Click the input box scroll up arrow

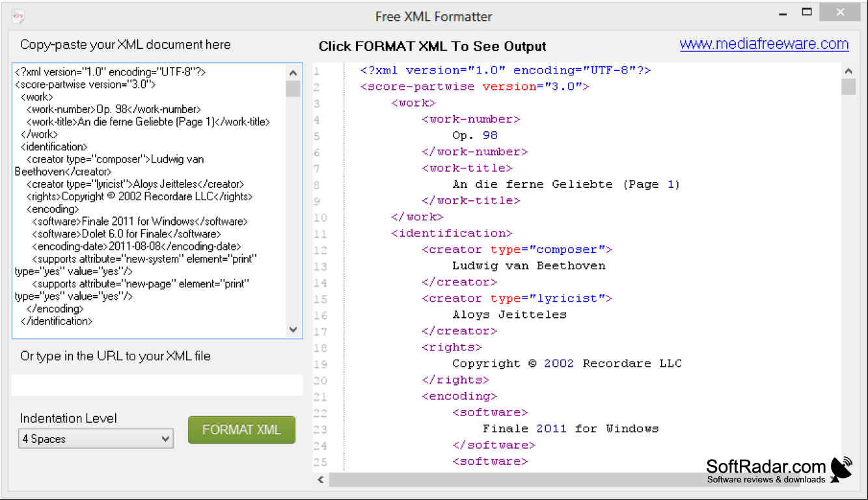tap(293, 73)
